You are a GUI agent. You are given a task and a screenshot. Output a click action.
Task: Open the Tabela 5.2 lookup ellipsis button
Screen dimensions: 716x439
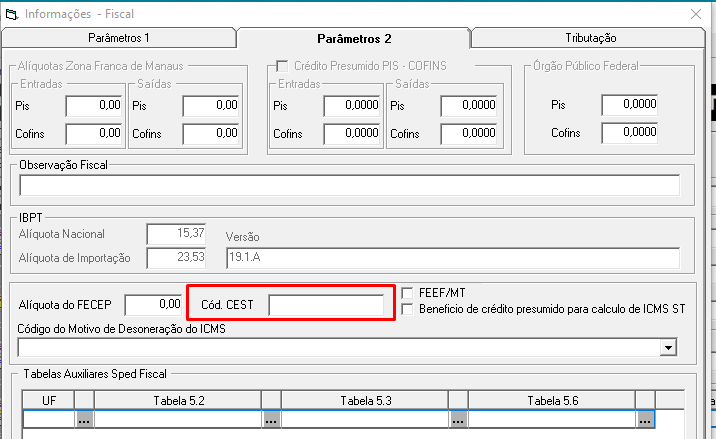(271, 419)
